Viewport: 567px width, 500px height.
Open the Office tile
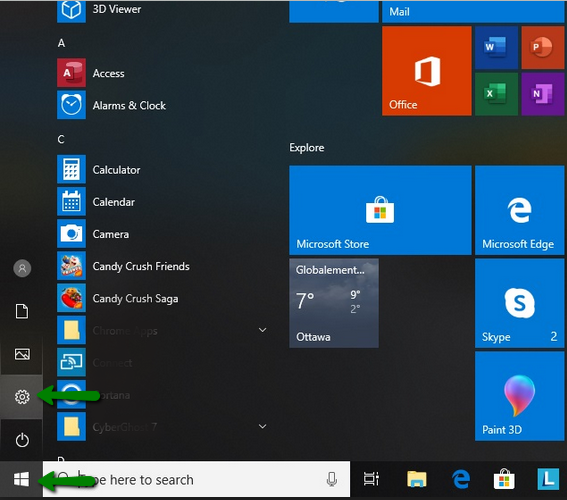pyautogui.click(x=427, y=71)
